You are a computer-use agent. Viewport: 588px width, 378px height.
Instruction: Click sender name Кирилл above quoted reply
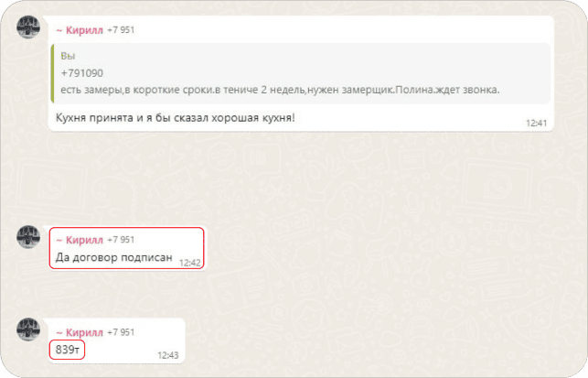pyautogui.click(x=80, y=30)
